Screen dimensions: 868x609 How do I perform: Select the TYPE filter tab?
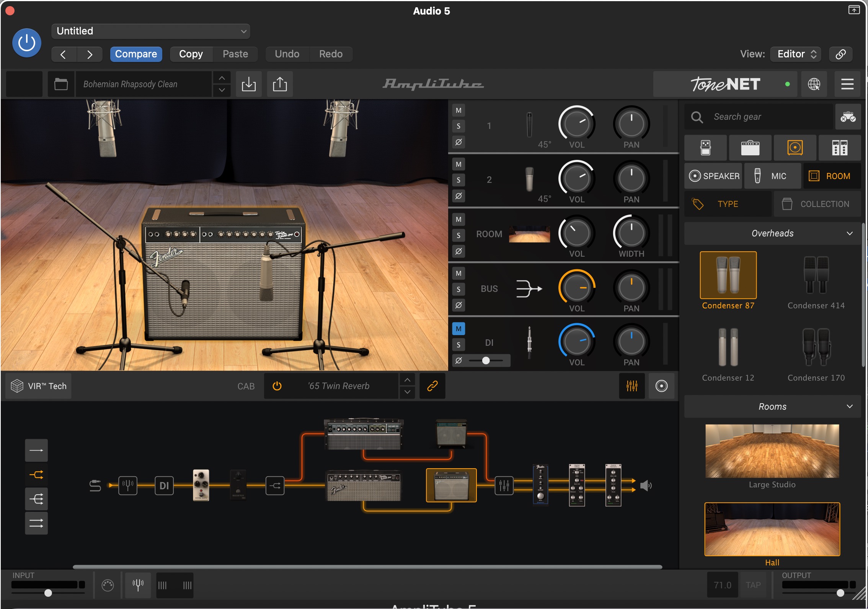coord(728,204)
